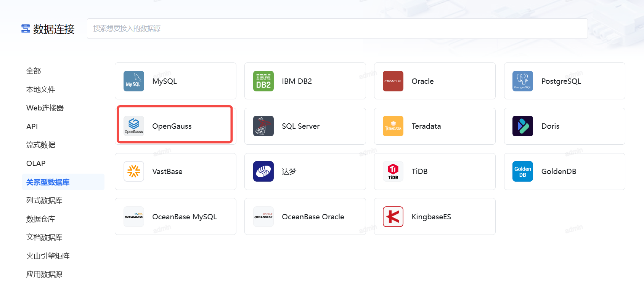Click the VastBase starburst icon
Viewport: 644px width, 281px height.
(x=134, y=171)
